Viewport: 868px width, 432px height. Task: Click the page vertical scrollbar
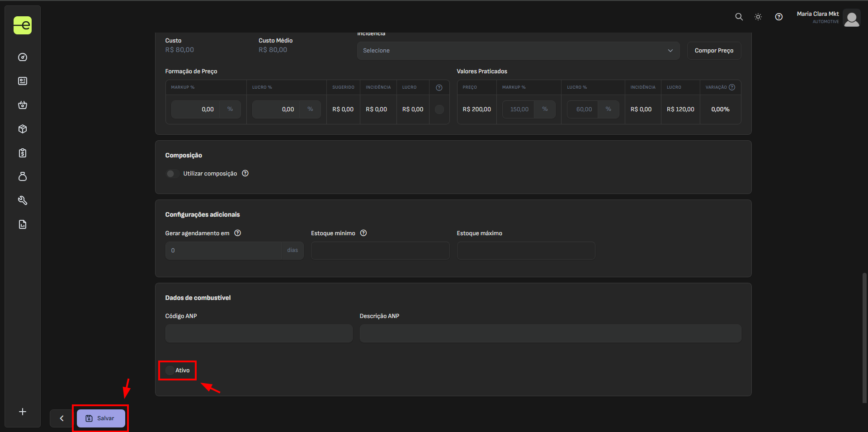coord(864,337)
